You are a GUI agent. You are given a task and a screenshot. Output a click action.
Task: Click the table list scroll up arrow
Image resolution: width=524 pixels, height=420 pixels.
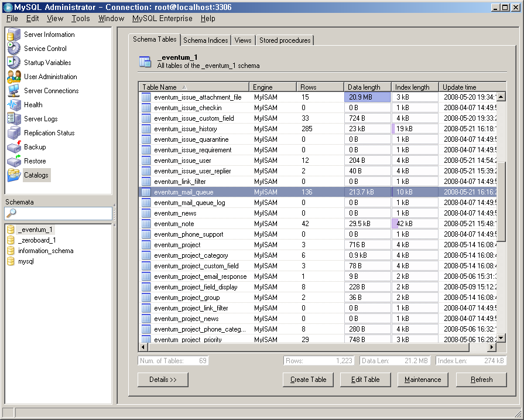pyautogui.click(x=501, y=97)
